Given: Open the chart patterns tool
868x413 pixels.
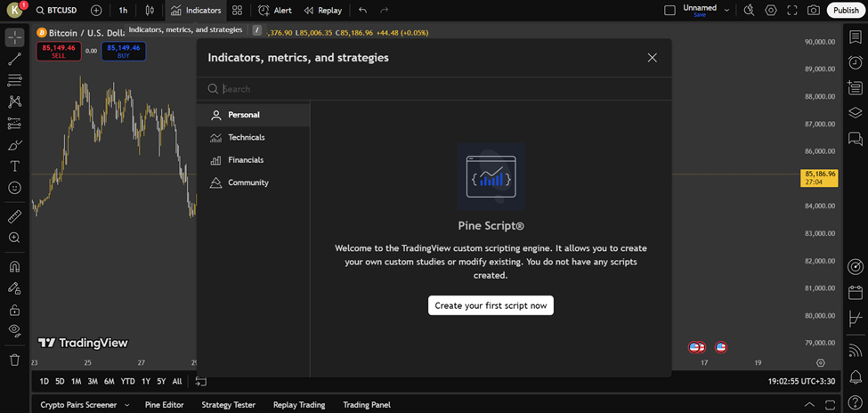Looking at the screenshot, I should tap(15, 101).
